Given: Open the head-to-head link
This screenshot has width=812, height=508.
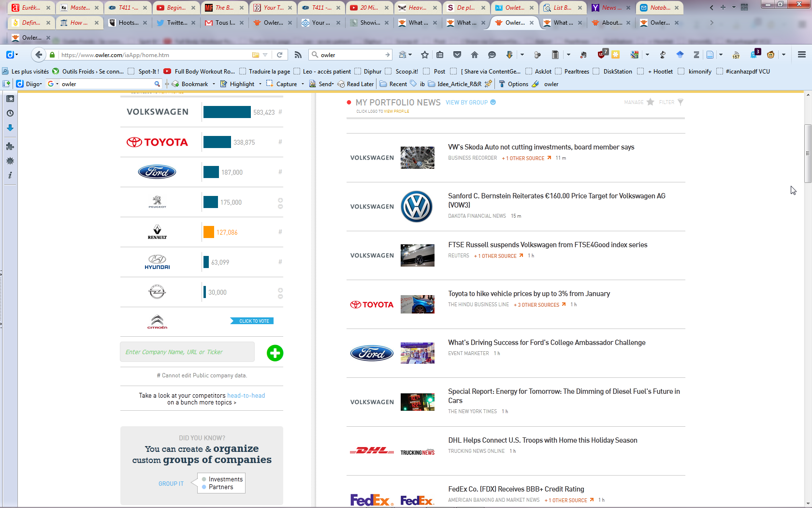Looking at the screenshot, I should (x=246, y=395).
